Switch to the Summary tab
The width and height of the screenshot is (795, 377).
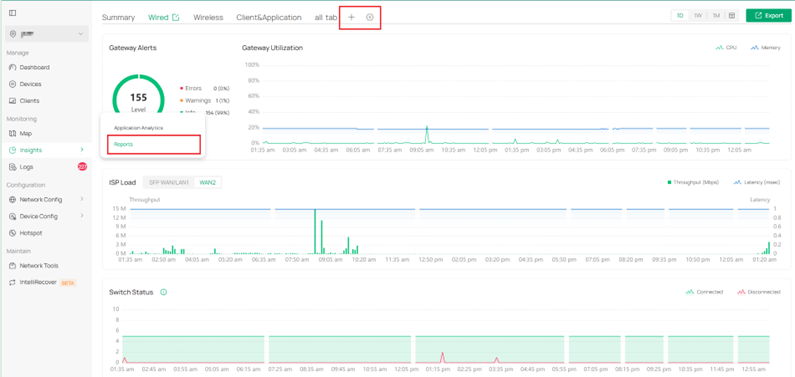pos(118,17)
